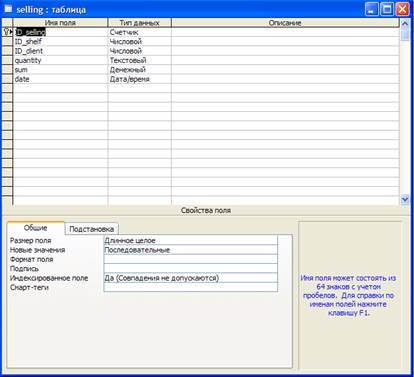
Task: Click scroll down arrow of field grid
Action: [405, 199]
